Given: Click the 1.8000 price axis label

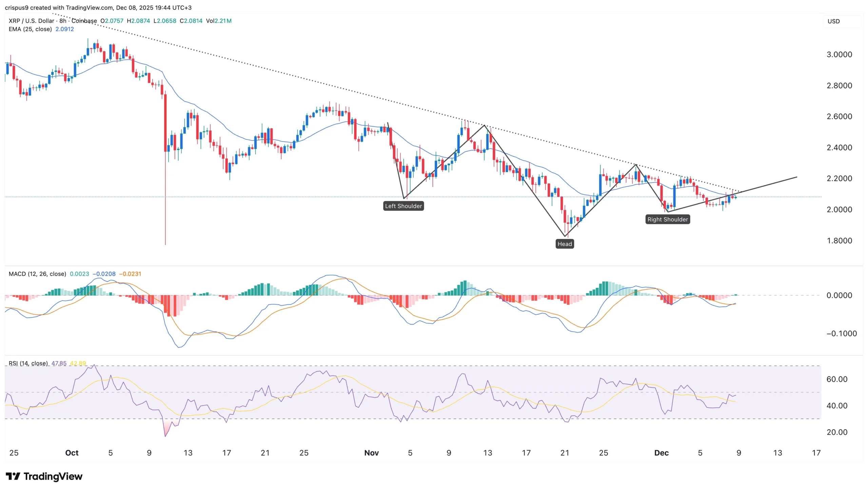Looking at the screenshot, I should click(839, 241).
